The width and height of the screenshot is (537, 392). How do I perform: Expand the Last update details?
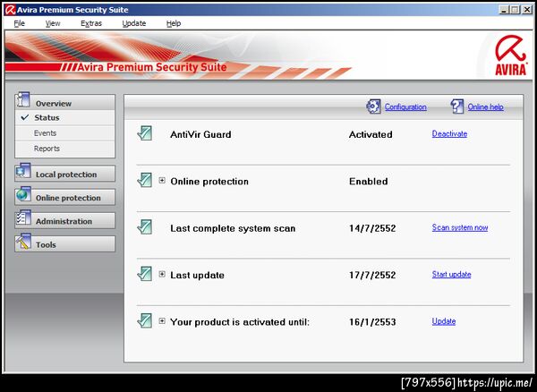tap(162, 274)
